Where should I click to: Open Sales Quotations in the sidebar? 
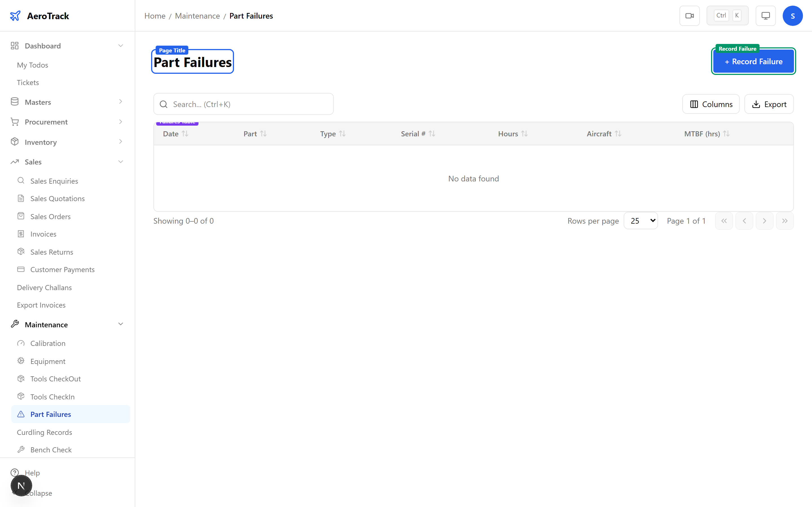tap(58, 199)
